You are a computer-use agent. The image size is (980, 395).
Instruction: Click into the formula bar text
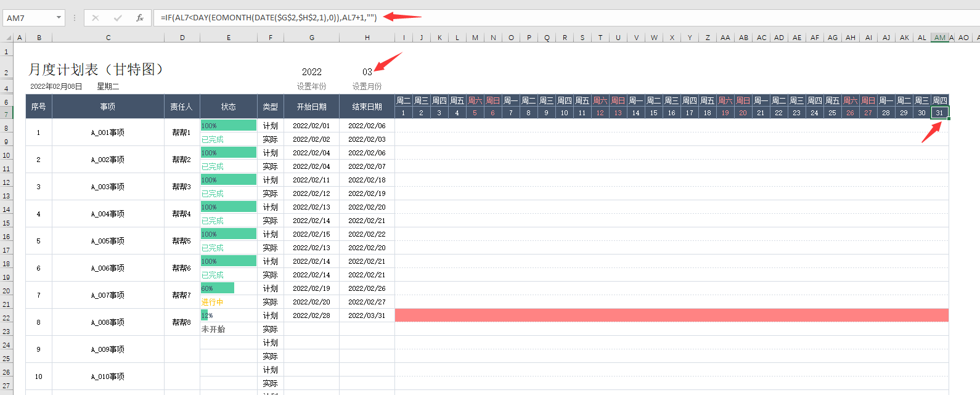point(268,18)
